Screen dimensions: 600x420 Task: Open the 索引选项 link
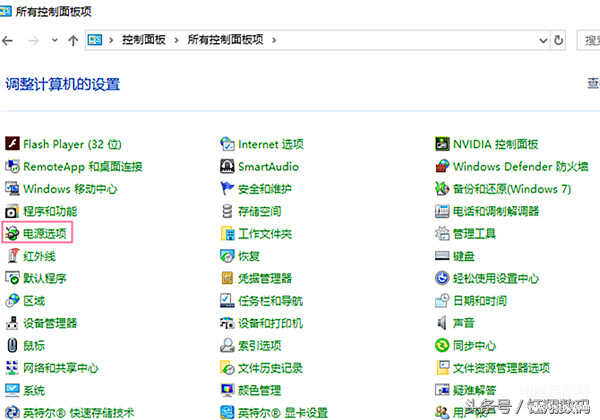click(x=259, y=345)
